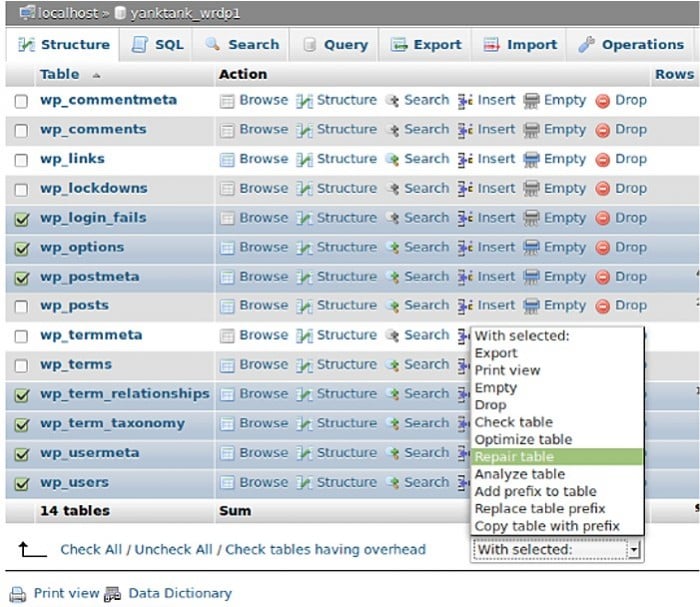Open the wp_users table name link
The image size is (700, 607).
coord(75,482)
